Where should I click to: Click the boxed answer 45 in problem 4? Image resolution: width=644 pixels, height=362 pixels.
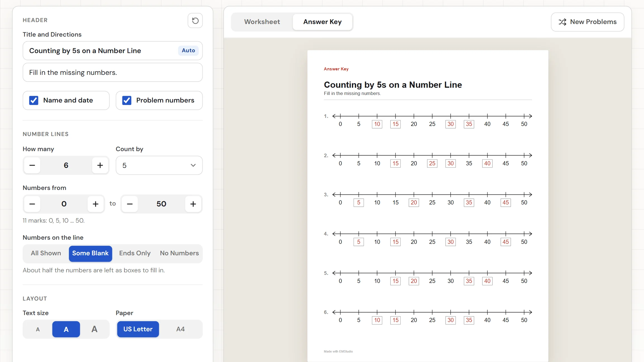(506, 242)
